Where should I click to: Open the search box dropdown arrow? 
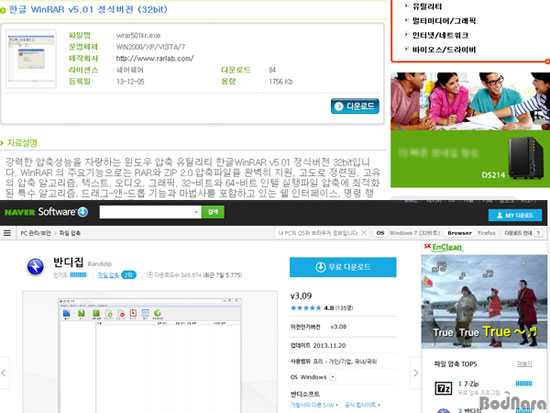coord(196,212)
